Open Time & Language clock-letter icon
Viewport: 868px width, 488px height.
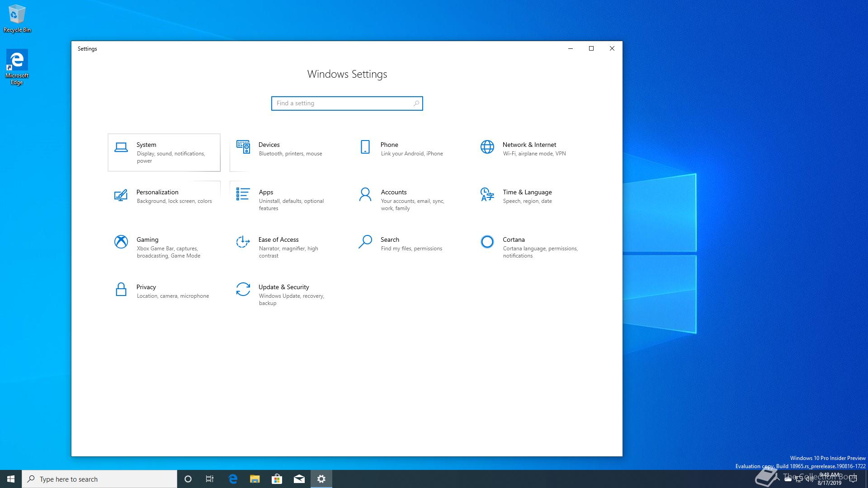tap(487, 194)
